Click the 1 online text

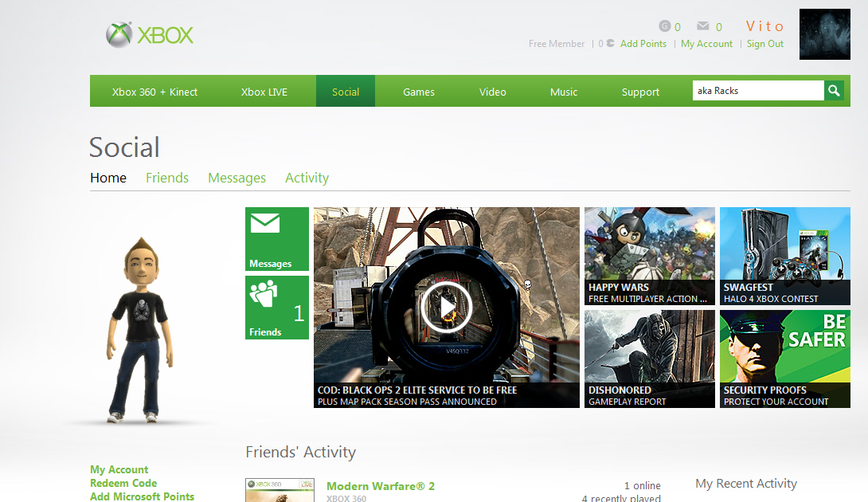pos(642,486)
